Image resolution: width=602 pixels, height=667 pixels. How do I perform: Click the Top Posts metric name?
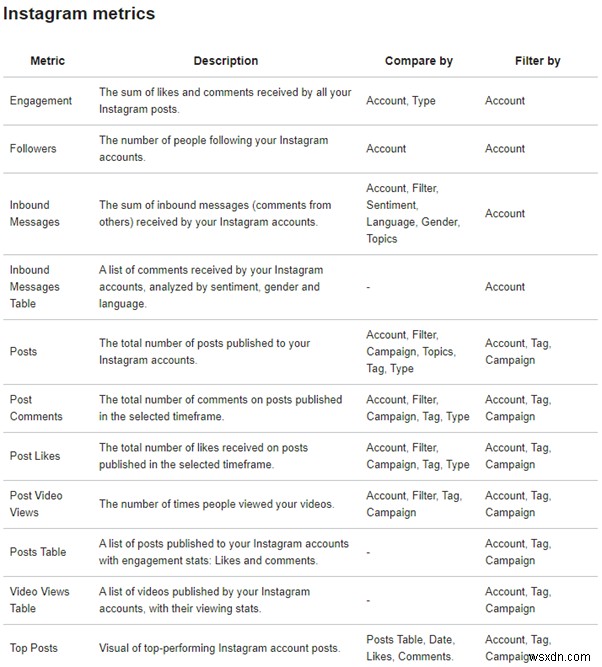tap(34, 648)
